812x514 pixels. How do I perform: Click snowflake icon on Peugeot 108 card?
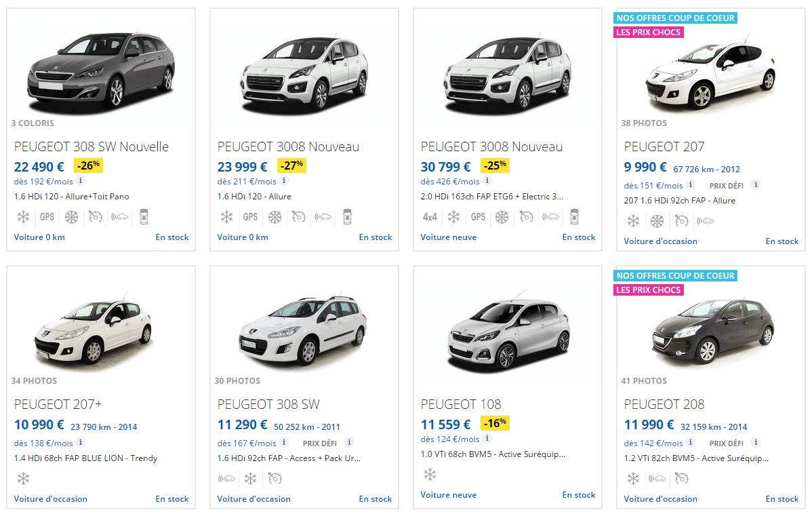[x=430, y=474]
